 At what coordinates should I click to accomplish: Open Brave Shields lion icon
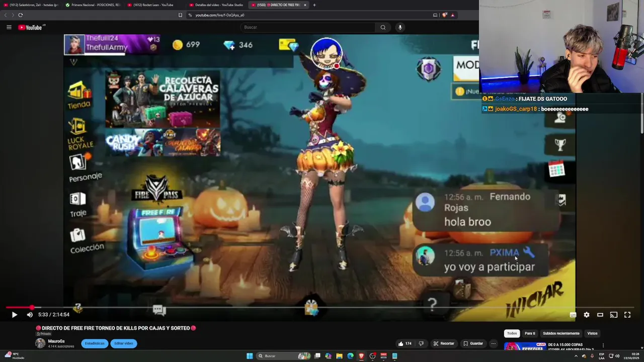click(444, 15)
